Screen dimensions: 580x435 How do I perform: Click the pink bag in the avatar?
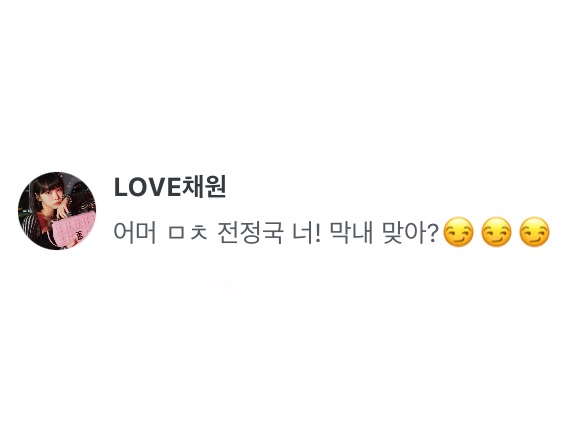(72, 231)
